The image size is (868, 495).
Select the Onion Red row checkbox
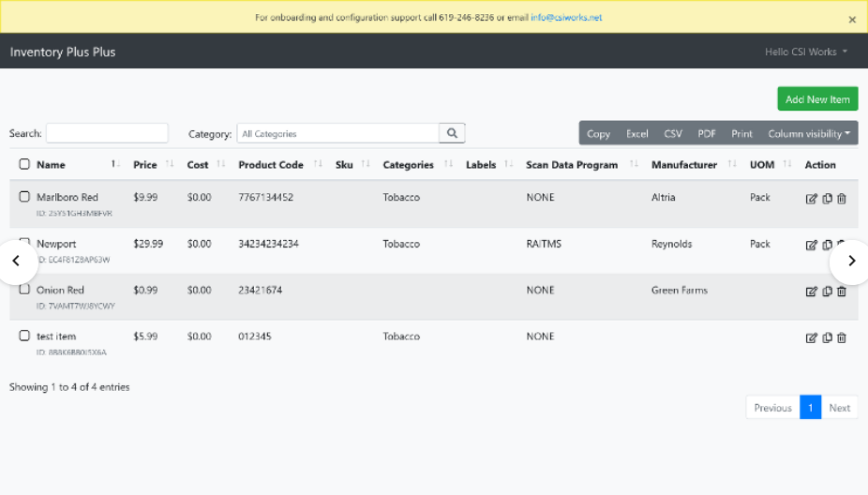click(x=24, y=289)
